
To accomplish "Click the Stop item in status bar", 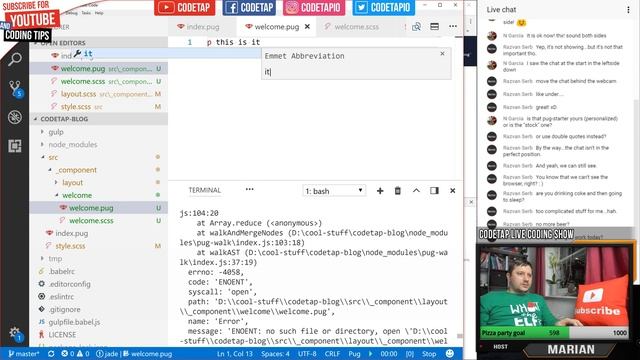I will [429, 354].
